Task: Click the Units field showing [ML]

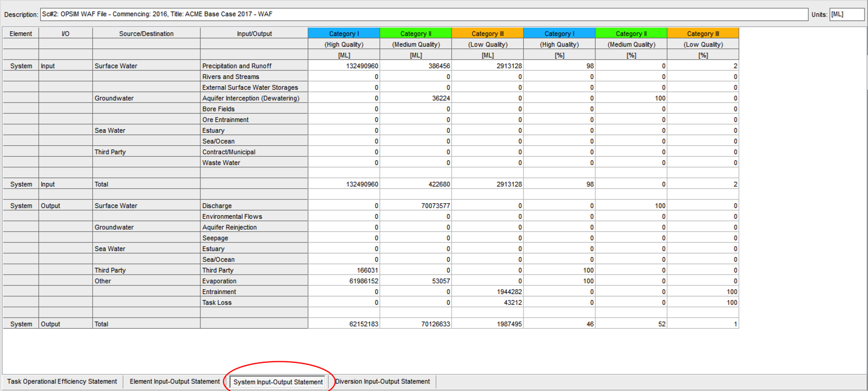Action: 846,14
